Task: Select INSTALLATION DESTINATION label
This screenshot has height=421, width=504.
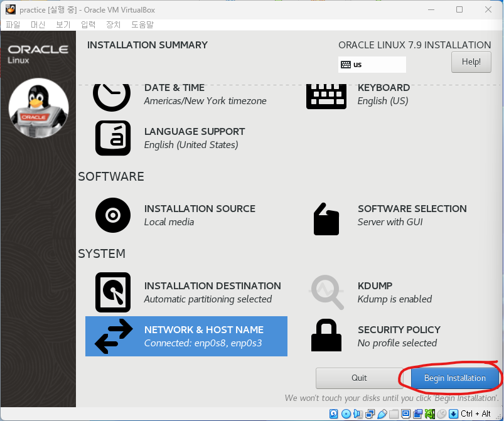Action: pos(213,285)
